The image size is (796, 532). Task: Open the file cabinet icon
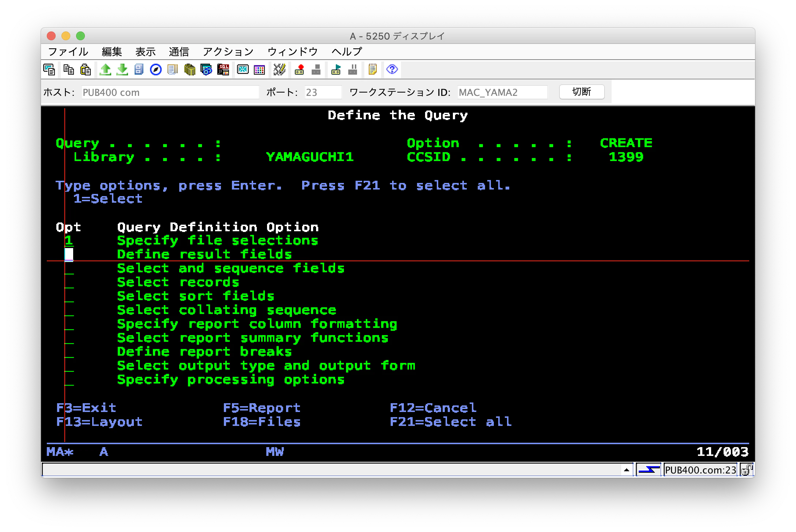[139, 70]
